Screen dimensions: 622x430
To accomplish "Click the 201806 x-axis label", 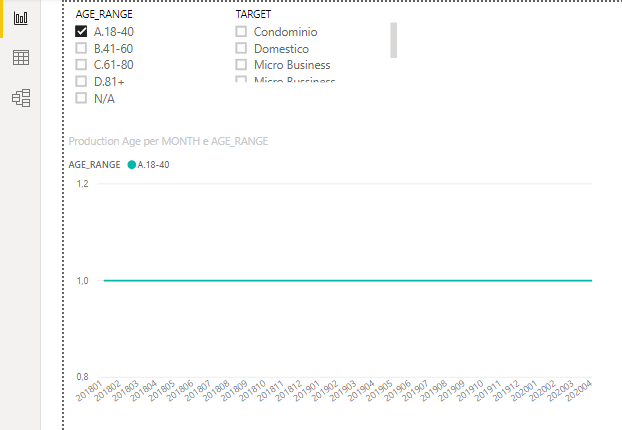I will 180,391.
